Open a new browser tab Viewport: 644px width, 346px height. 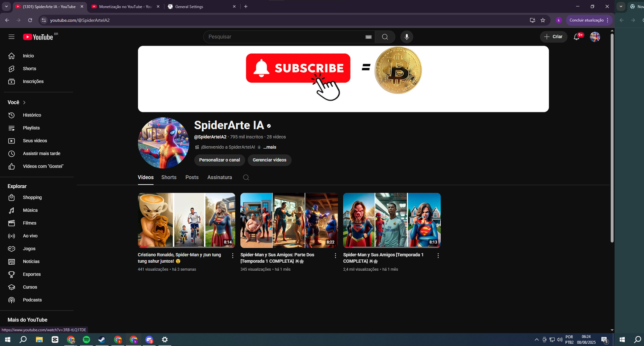click(246, 6)
